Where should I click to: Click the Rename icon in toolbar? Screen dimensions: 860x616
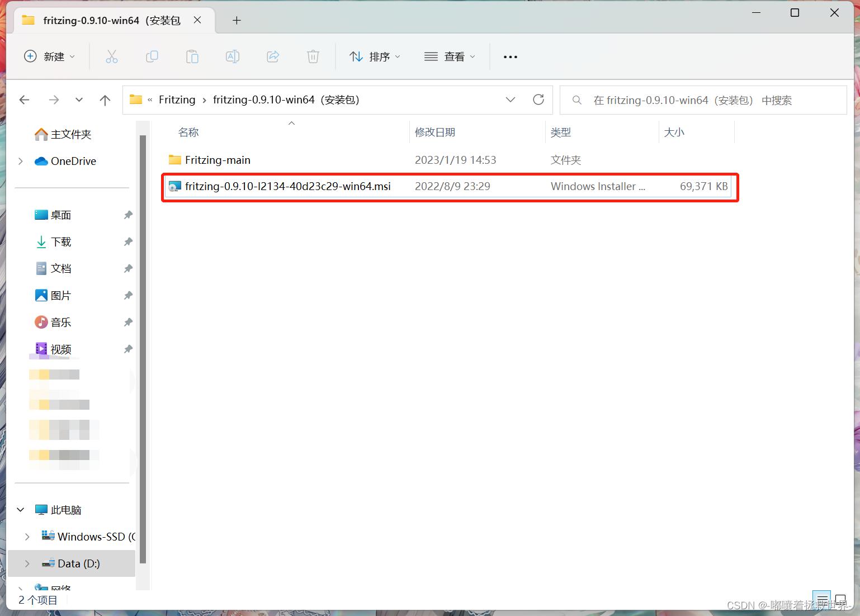233,56
